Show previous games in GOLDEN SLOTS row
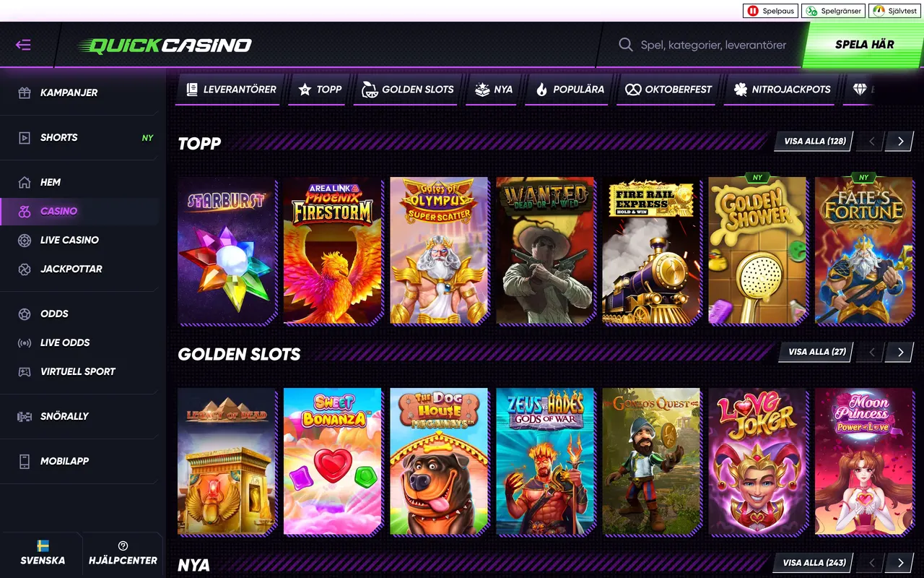The image size is (924, 578). [x=871, y=352]
